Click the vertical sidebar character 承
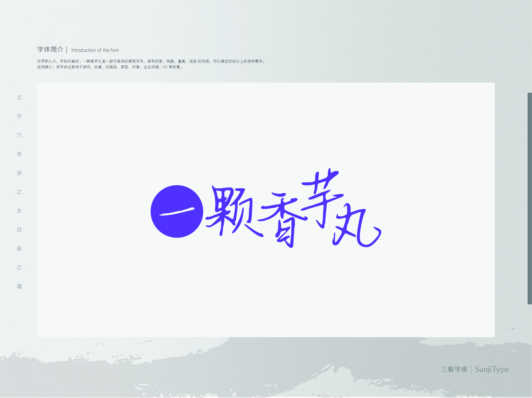Viewport: 532px width, 398px height. [x=19, y=173]
